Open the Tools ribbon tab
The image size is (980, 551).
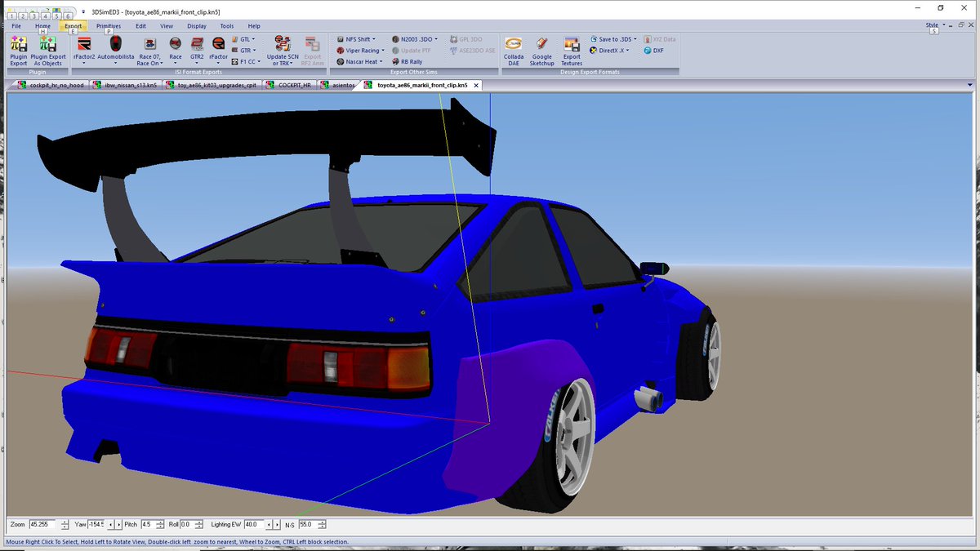tap(227, 25)
